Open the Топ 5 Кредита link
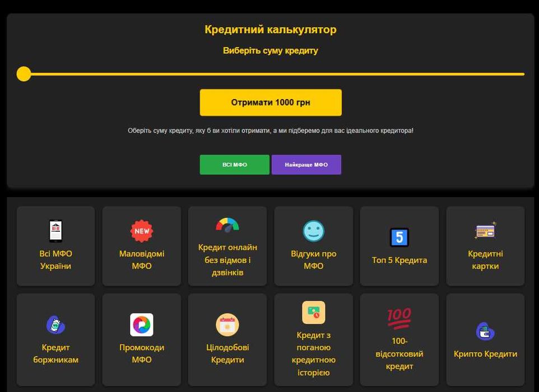The height and width of the screenshot is (392, 539). point(399,260)
